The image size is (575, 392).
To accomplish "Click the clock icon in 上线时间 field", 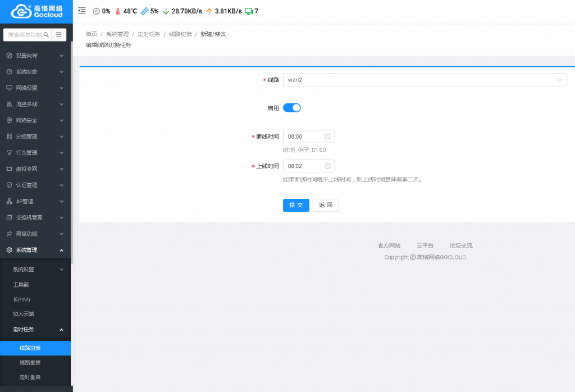I will pos(327,166).
